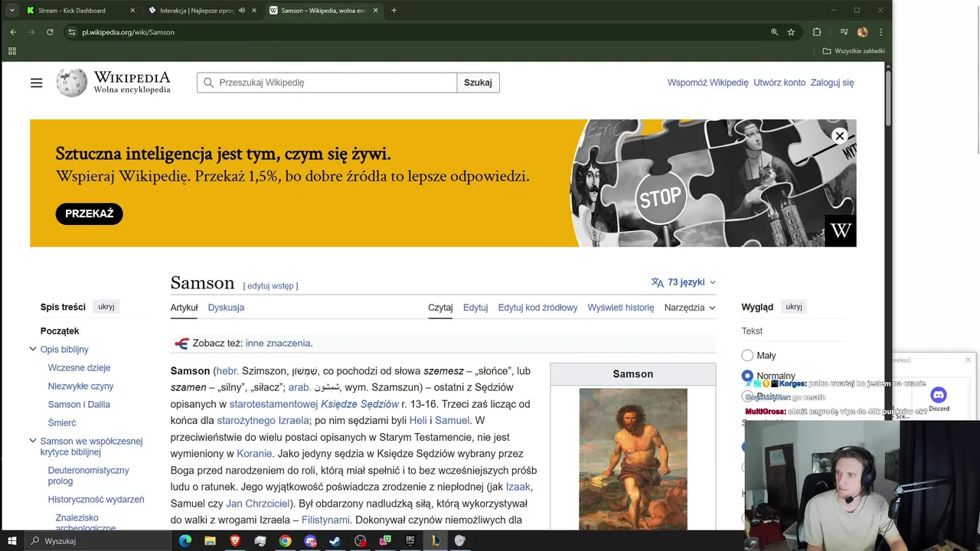Select the Samson – Wikipedia tab

323,11
